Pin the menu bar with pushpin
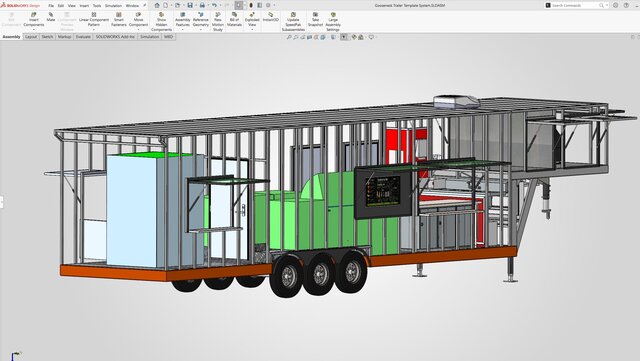Image resolution: width=640 pixels, height=361 pixels. point(144,5)
